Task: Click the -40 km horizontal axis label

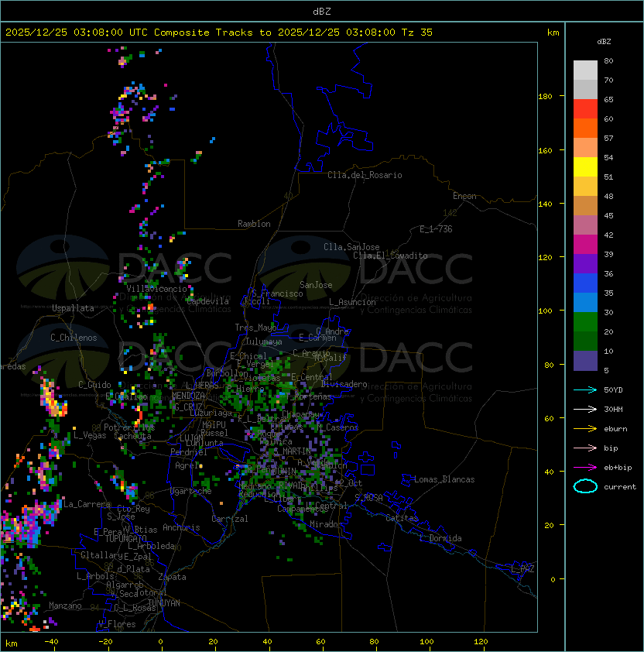Action: (x=51, y=642)
